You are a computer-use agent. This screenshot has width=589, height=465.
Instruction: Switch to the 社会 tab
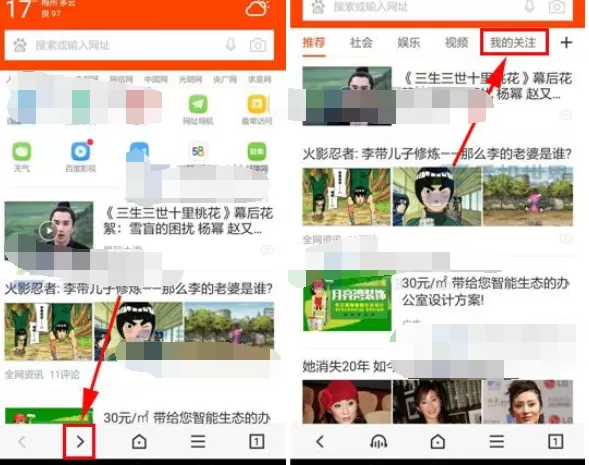pos(361,42)
